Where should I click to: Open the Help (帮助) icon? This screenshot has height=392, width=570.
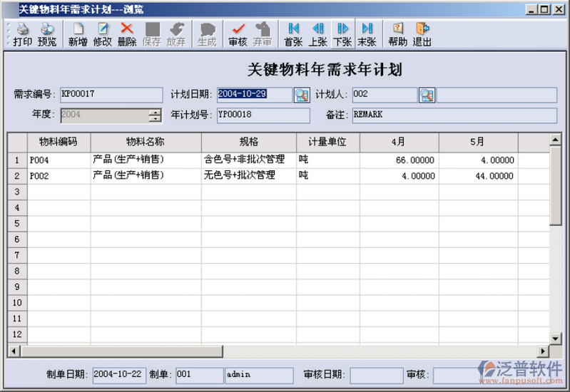(x=397, y=34)
